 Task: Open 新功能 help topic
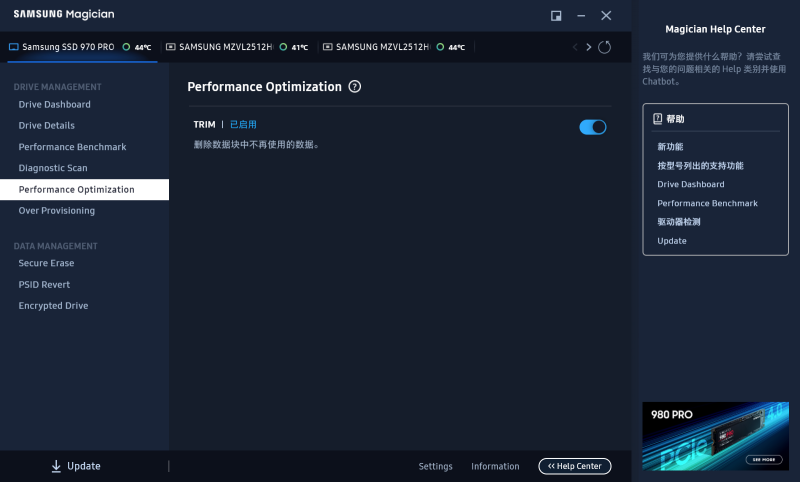tap(670, 147)
